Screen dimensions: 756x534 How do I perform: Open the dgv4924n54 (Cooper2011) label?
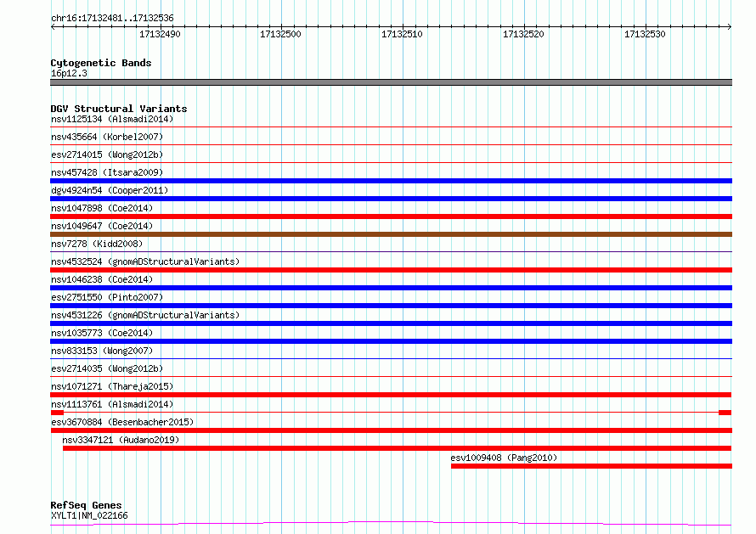click(x=110, y=190)
